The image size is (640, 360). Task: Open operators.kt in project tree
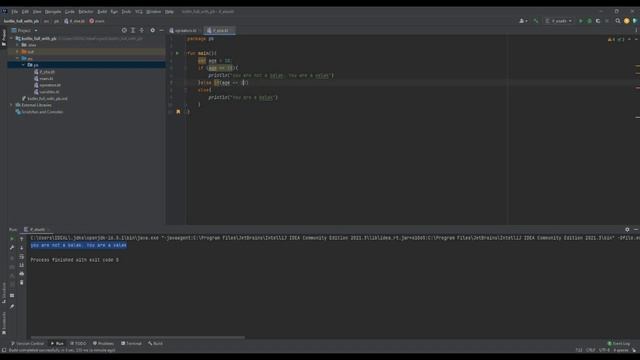tap(47, 85)
